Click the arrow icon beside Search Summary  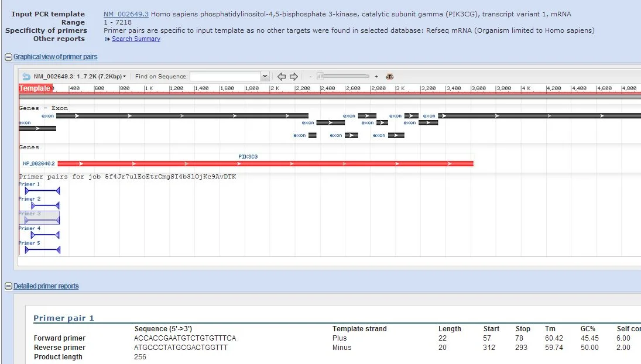[x=107, y=39]
